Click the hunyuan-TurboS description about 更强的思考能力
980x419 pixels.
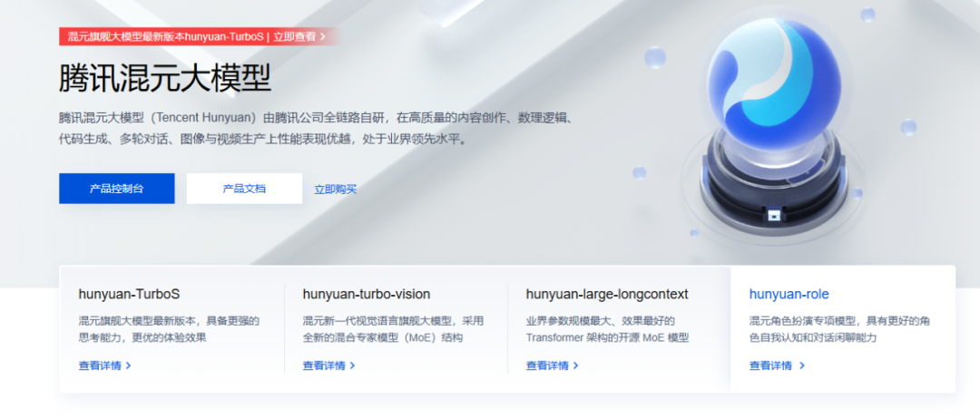point(169,330)
